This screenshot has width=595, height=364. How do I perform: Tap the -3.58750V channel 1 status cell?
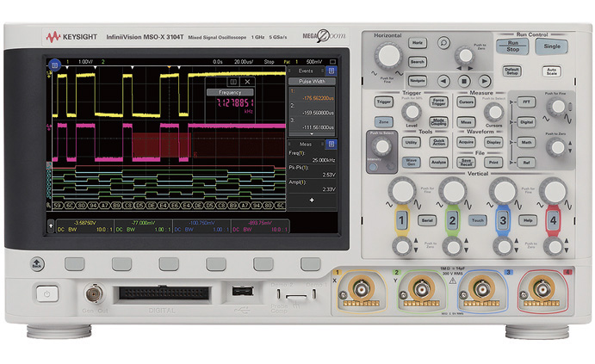[x=84, y=226]
